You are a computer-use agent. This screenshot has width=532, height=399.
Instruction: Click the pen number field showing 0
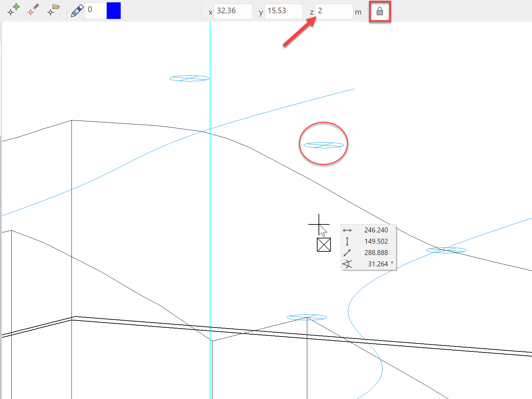[x=95, y=11]
